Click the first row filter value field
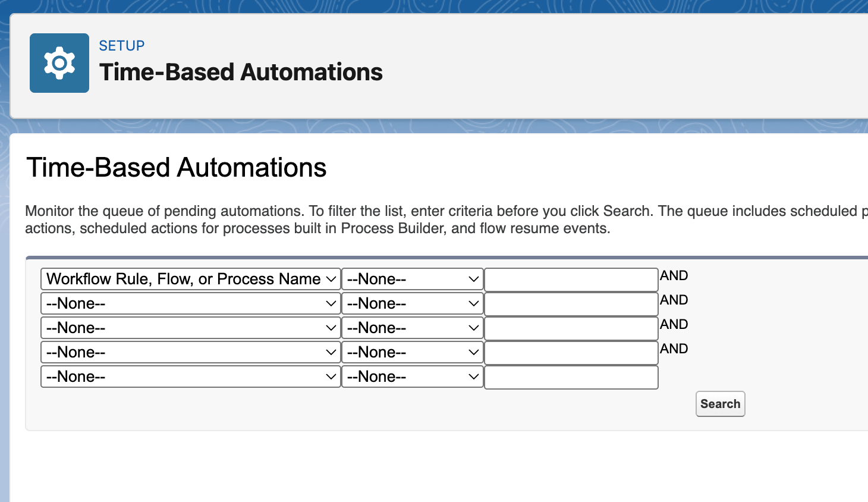Image resolution: width=868 pixels, height=502 pixels. [x=571, y=280]
